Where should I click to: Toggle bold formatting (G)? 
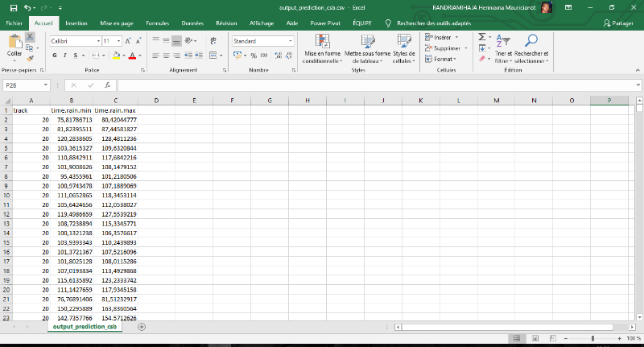55,56
